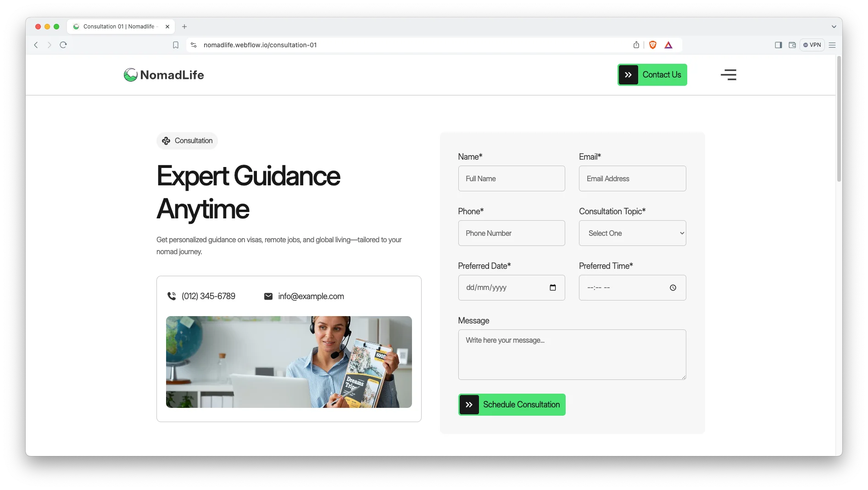Screen dimensions: 868x490
Task: Toggle the browser sidebar panel
Action: pos(778,45)
